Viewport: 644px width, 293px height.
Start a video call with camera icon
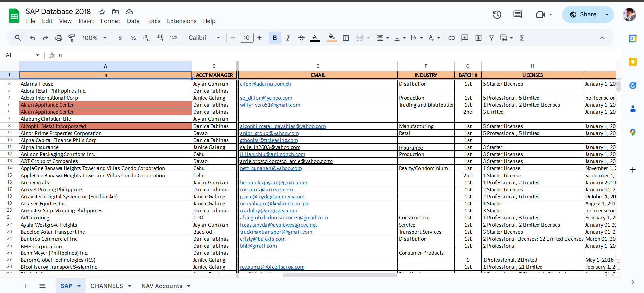[x=540, y=15]
